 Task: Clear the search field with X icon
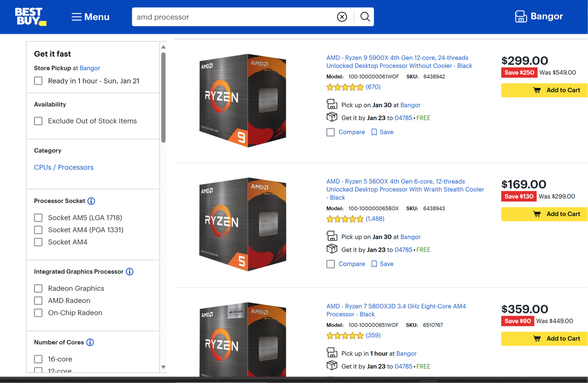coord(342,17)
